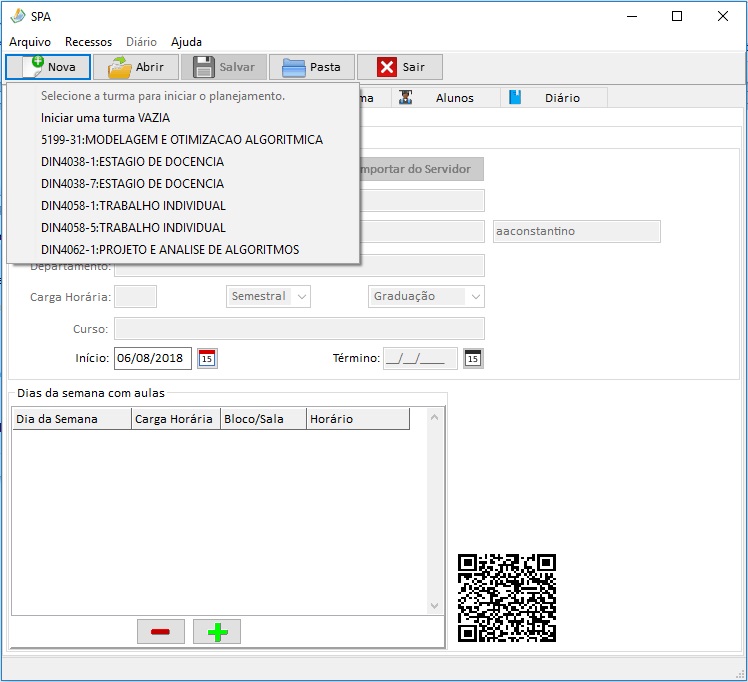
Task: Remove weekday row with red minus button
Action: 160,632
